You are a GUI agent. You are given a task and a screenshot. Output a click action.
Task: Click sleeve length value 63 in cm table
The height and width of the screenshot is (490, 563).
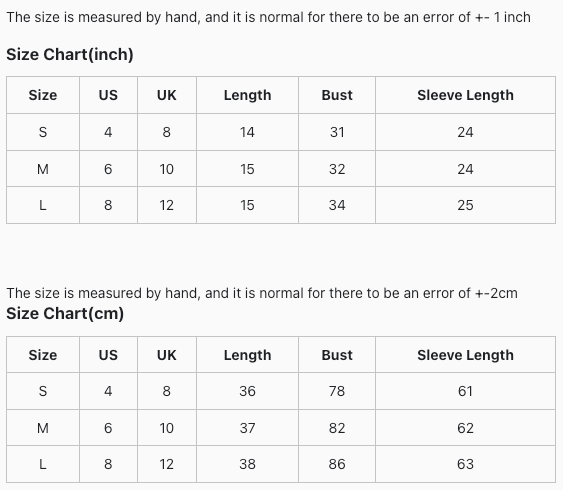(465, 464)
